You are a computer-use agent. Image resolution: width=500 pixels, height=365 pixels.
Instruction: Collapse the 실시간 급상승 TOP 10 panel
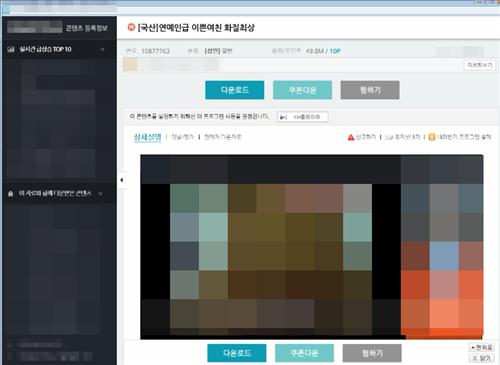[102, 49]
